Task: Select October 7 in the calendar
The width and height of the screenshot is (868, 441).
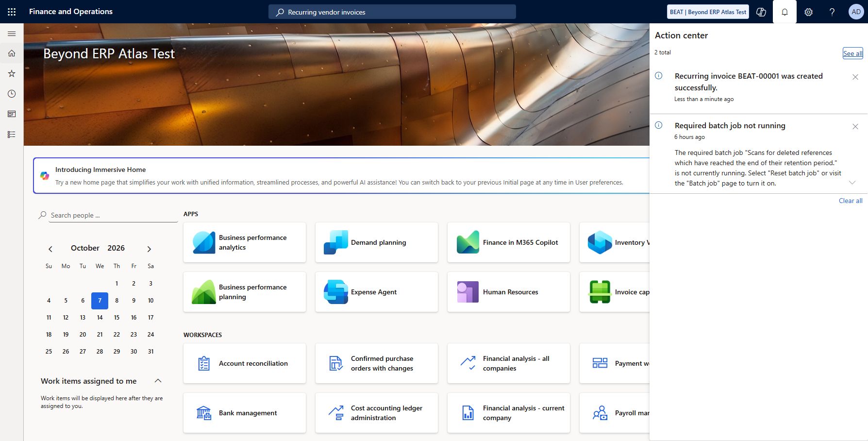Action: pyautogui.click(x=100, y=301)
